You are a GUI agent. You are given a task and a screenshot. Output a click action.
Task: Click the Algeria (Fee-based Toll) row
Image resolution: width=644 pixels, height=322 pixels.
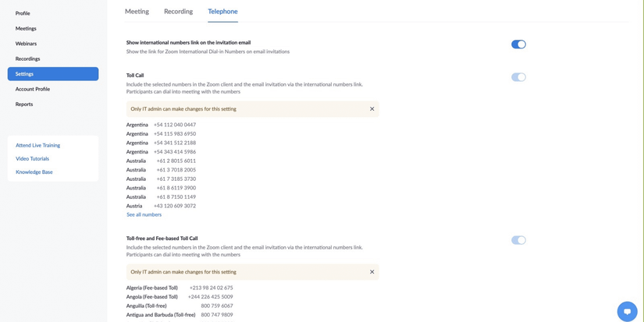coord(180,288)
